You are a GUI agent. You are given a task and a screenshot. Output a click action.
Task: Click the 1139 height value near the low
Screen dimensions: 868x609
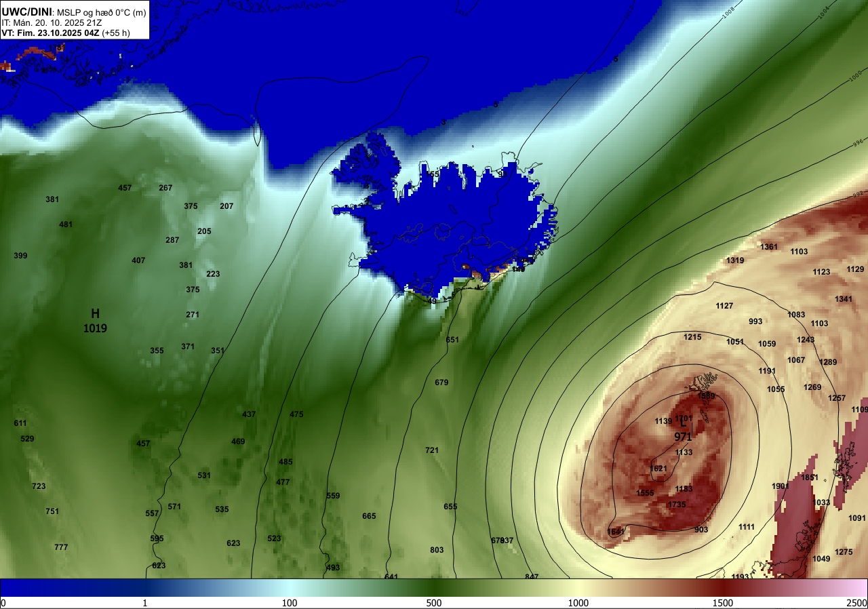click(663, 421)
